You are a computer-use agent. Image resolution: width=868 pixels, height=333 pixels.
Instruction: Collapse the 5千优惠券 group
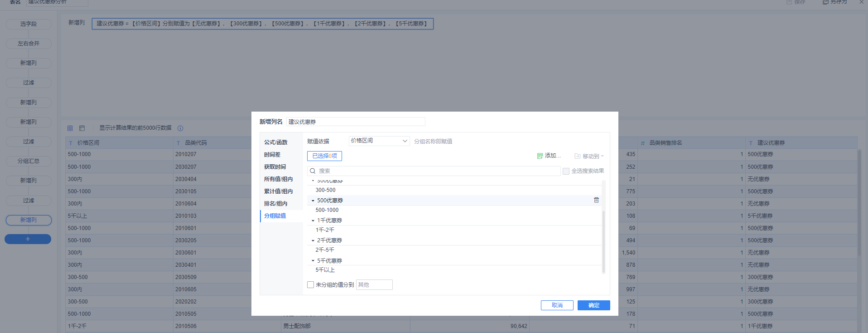tap(313, 261)
